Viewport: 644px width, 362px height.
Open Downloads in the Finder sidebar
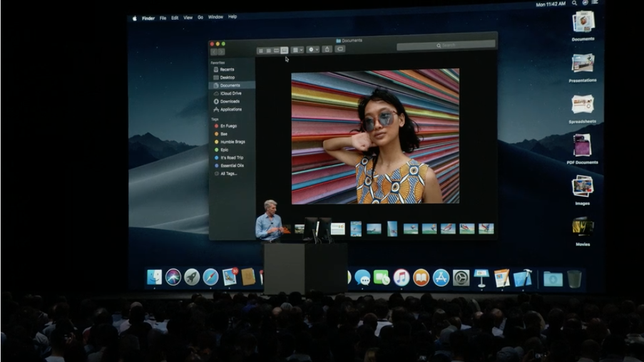232,101
